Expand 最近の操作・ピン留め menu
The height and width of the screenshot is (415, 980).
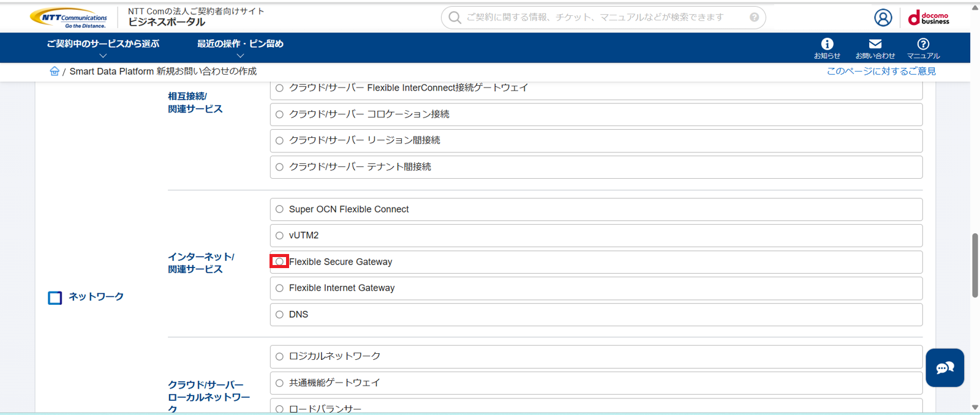click(240, 48)
